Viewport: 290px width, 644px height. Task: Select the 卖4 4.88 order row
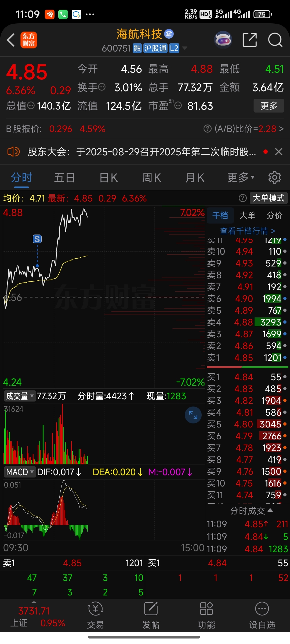(x=247, y=322)
